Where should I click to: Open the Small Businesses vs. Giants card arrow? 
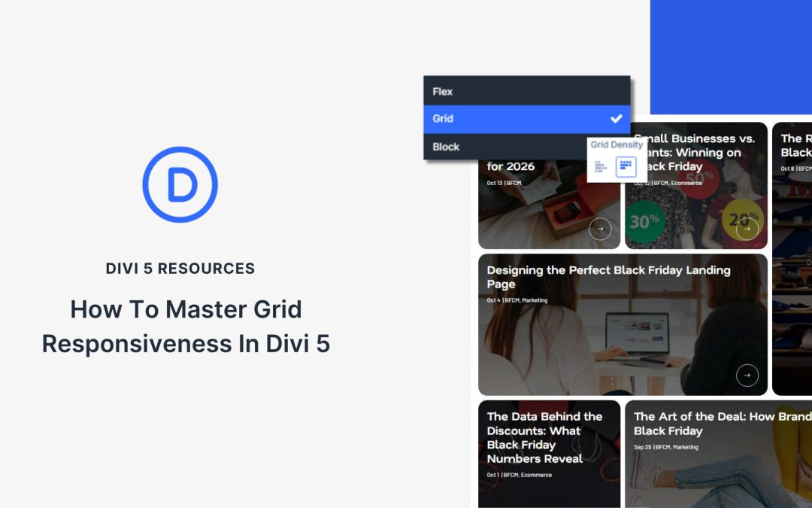pyautogui.click(x=747, y=229)
